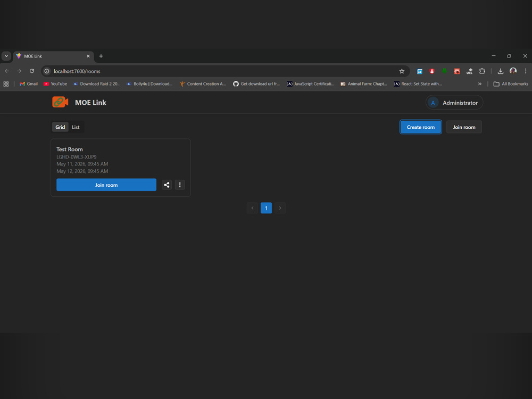Open a new browser tab
532x399 pixels.
tap(101, 56)
